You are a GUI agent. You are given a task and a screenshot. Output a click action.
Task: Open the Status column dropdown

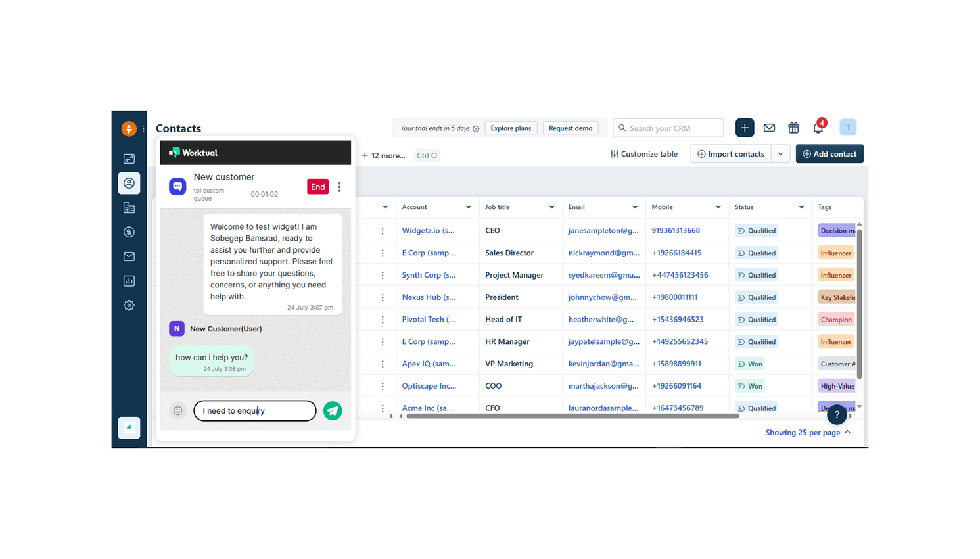tap(801, 207)
